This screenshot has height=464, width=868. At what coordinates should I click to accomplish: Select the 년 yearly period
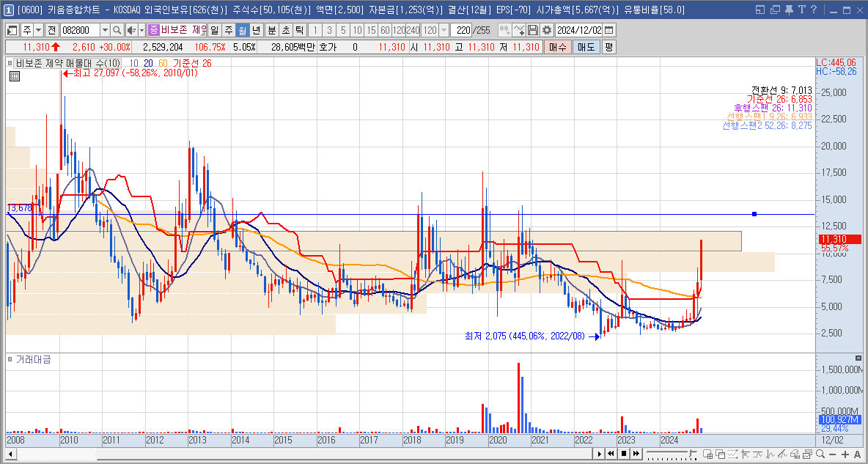tap(256, 31)
